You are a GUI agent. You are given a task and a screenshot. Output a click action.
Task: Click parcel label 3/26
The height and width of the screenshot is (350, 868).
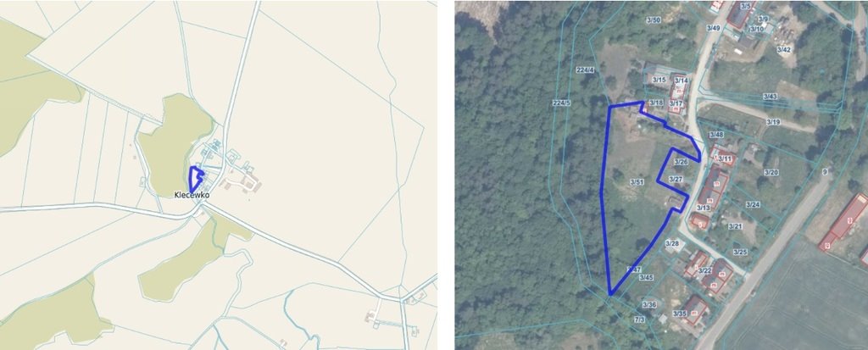[x=681, y=162]
